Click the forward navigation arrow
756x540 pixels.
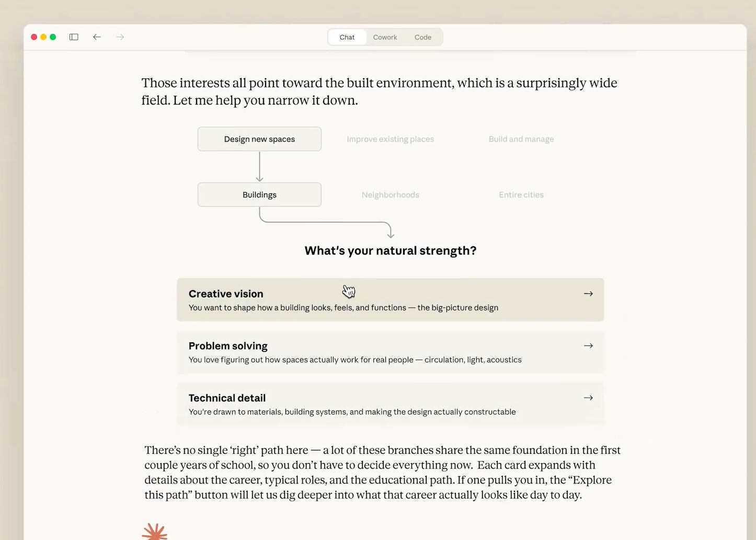(120, 37)
